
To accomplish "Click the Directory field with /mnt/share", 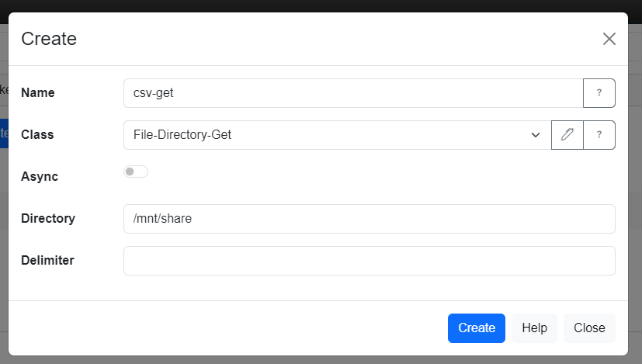I will [369, 219].
